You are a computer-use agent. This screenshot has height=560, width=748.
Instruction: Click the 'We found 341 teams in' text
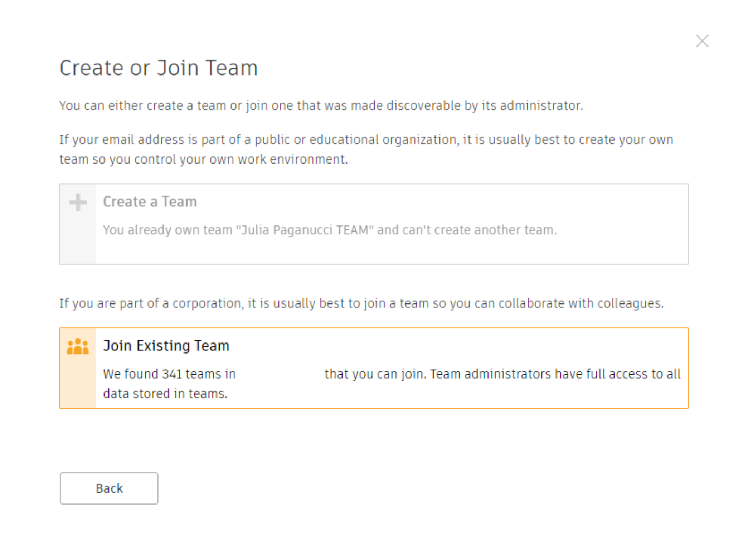point(169,374)
